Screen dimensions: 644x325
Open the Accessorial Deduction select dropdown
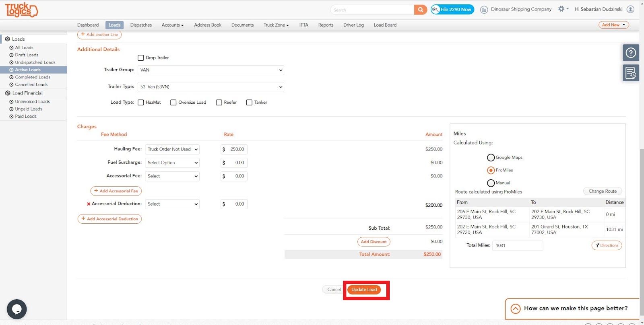tap(172, 204)
